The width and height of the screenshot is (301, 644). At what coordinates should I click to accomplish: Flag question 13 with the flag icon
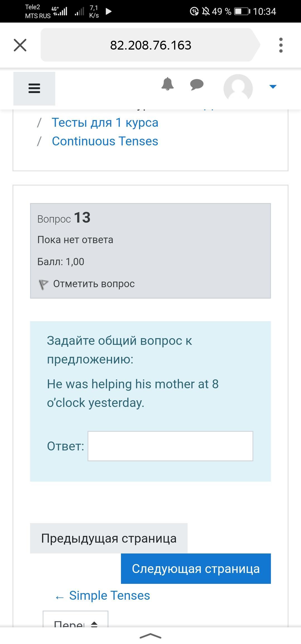point(43,284)
